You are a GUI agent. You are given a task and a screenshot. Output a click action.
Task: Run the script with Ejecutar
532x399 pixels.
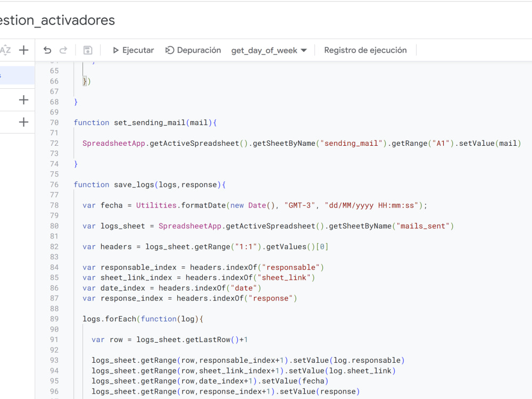point(133,50)
